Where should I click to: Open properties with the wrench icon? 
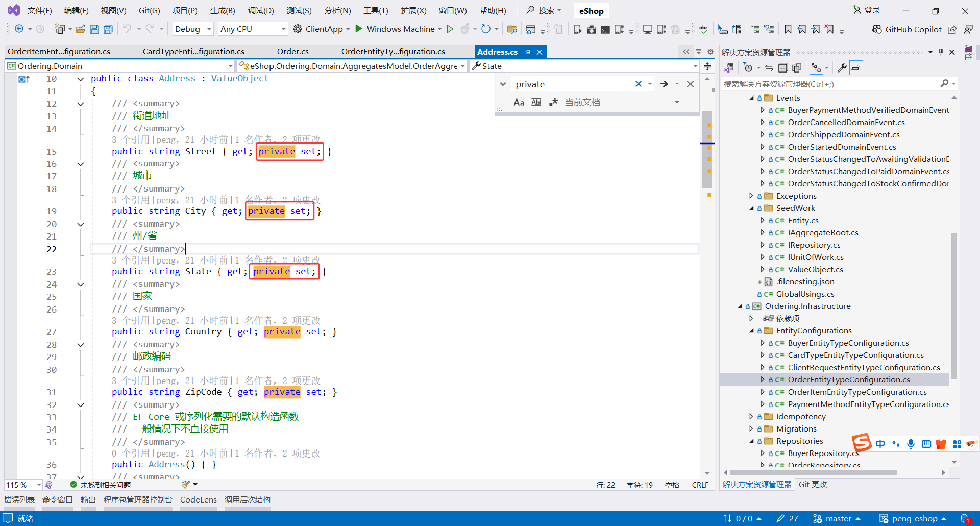click(842, 68)
